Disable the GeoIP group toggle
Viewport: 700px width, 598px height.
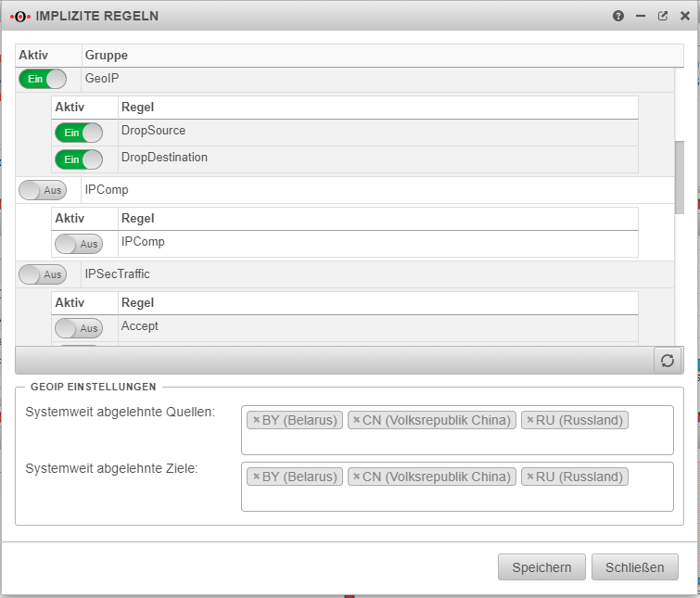point(42,80)
